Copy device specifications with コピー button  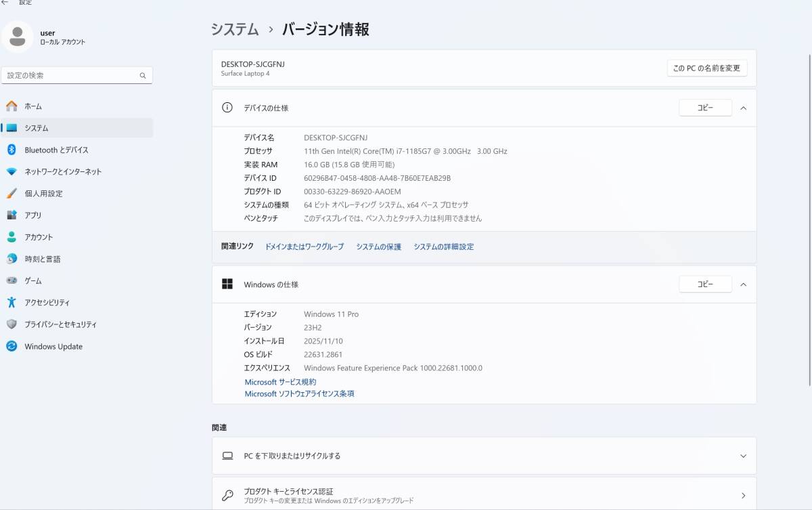click(705, 108)
